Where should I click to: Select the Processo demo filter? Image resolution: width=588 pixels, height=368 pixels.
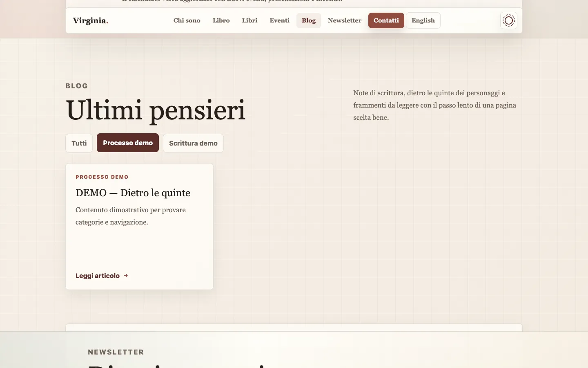click(128, 143)
